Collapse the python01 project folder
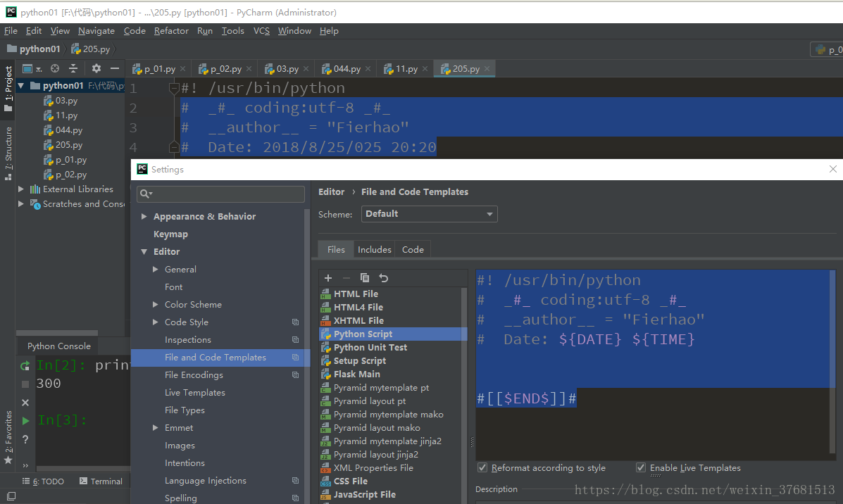843x504 pixels. [21, 85]
